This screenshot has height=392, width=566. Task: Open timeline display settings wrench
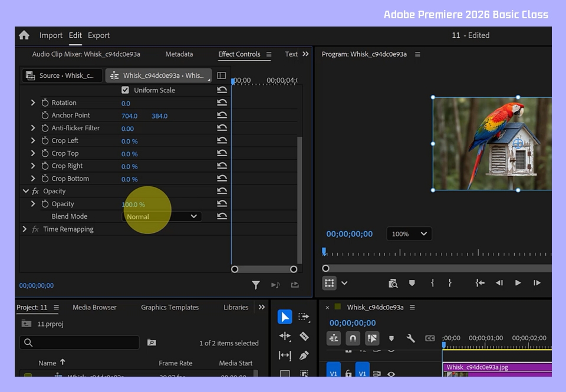click(410, 338)
